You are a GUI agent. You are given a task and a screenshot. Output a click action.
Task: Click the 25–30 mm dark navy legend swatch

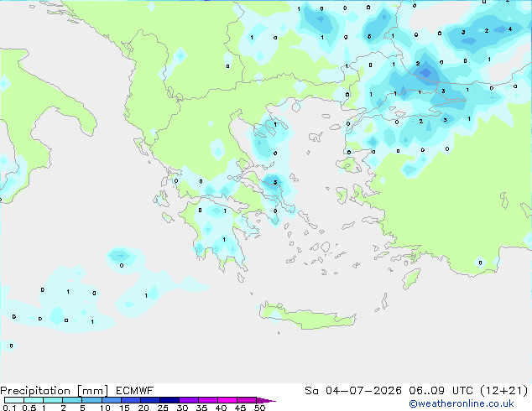[170, 400]
